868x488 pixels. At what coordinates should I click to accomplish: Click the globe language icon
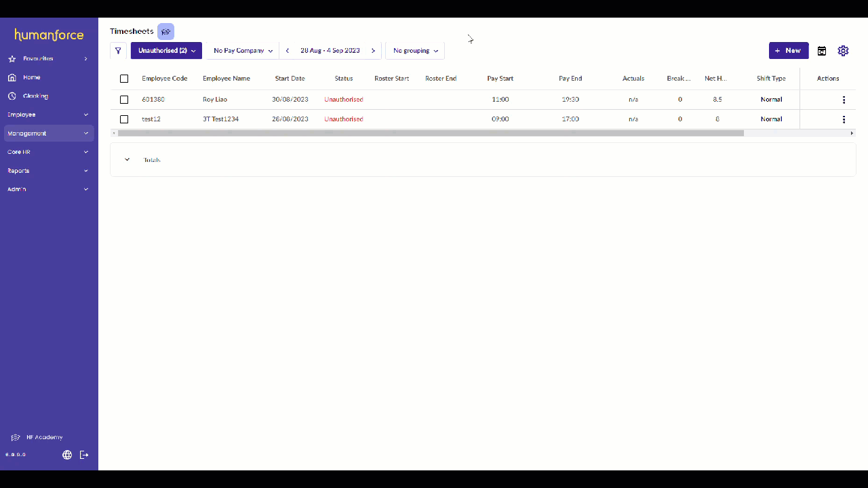[67, 455]
